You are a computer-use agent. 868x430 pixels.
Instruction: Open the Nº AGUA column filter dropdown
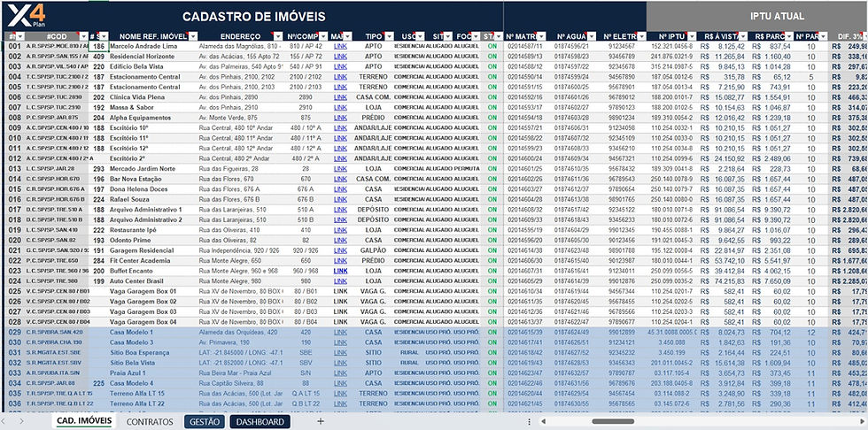[591, 36]
